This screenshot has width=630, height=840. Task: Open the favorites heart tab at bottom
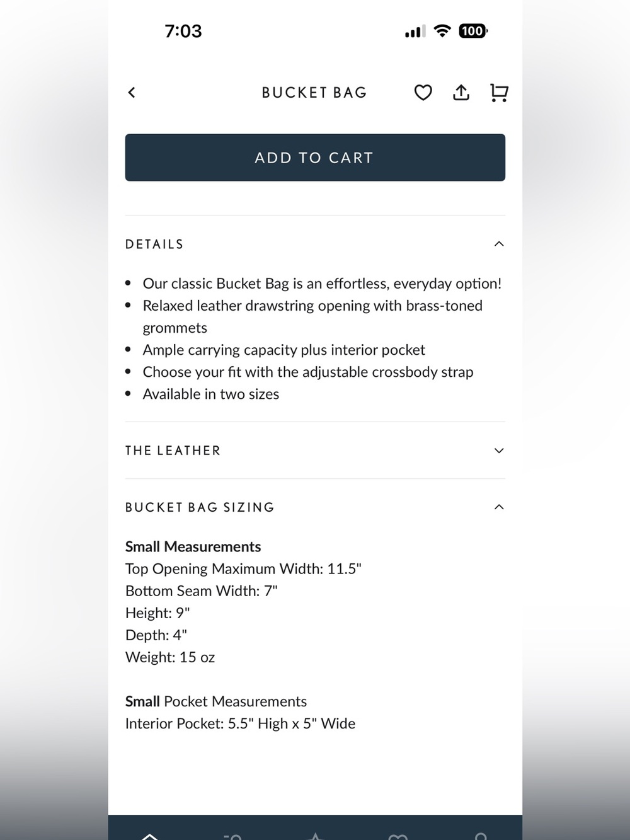(398, 836)
